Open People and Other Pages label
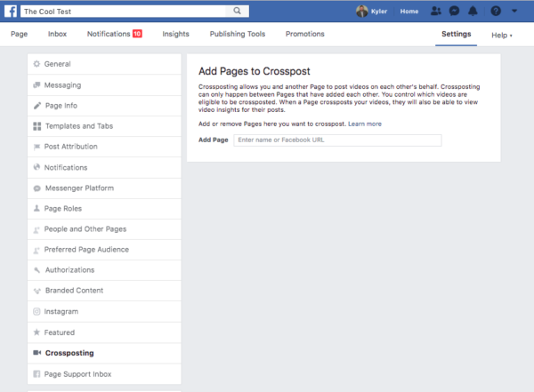The image size is (534, 392). tap(85, 229)
